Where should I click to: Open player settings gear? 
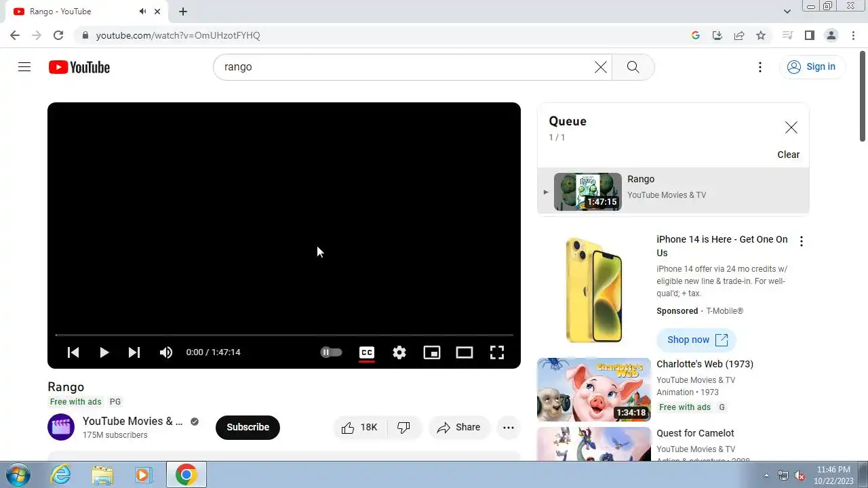click(x=399, y=352)
